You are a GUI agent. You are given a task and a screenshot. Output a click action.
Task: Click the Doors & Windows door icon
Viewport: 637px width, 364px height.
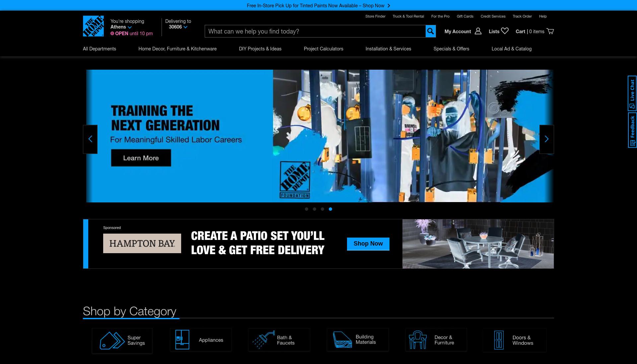click(x=499, y=340)
